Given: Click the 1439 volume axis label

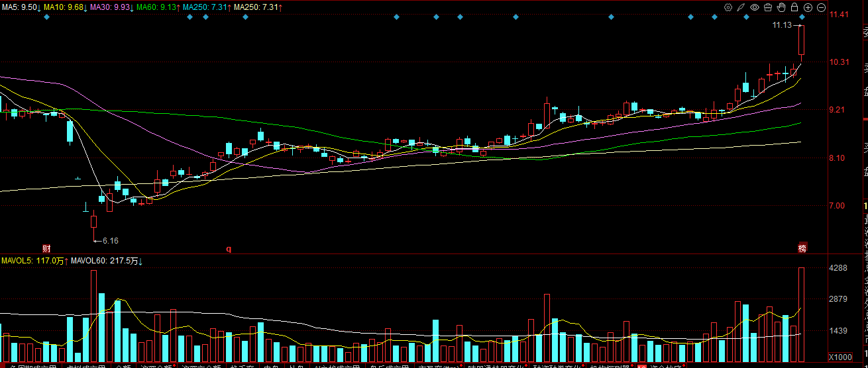Looking at the screenshot, I should click(840, 331).
